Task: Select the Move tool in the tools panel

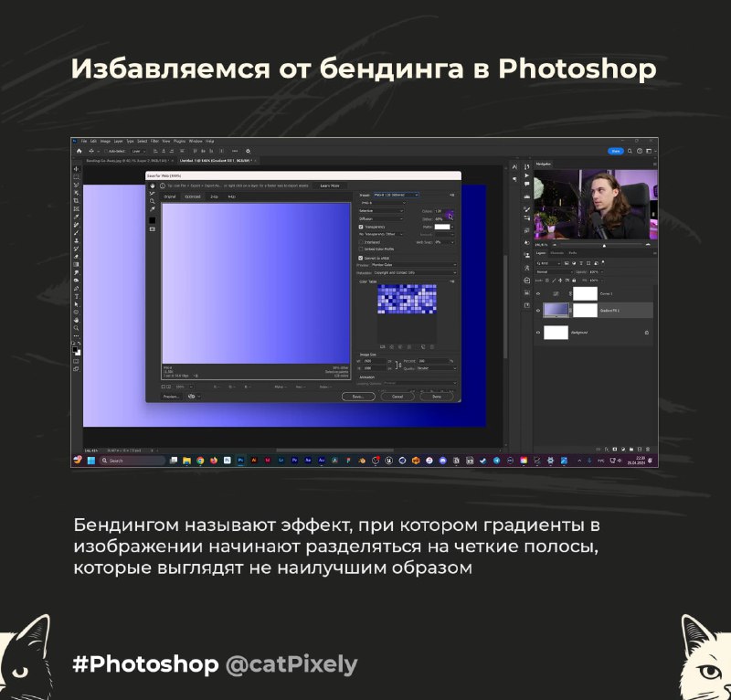Action: point(76,169)
